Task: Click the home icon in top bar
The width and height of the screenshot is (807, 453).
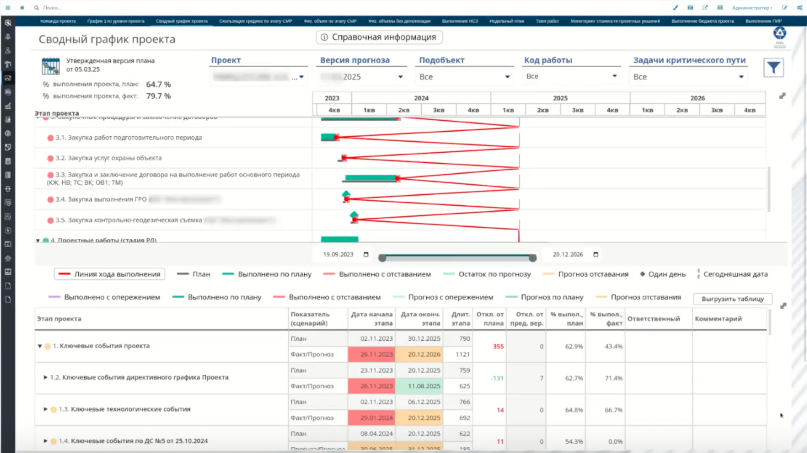Action: click(x=22, y=8)
